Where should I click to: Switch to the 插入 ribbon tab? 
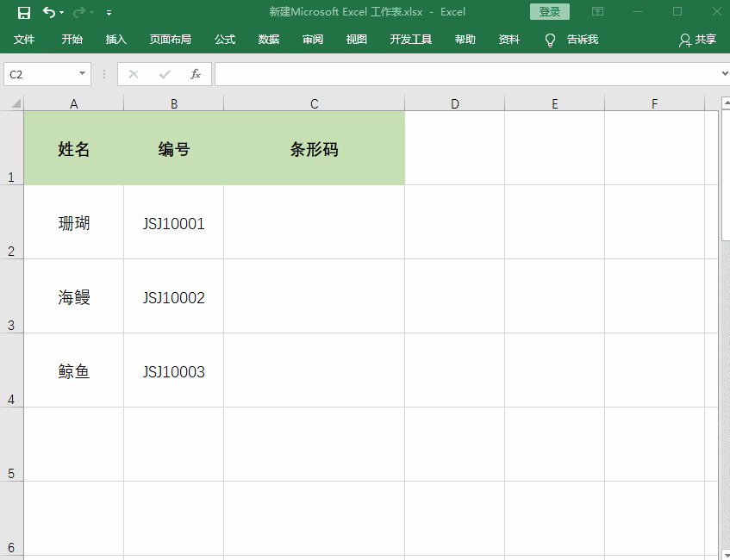116,39
